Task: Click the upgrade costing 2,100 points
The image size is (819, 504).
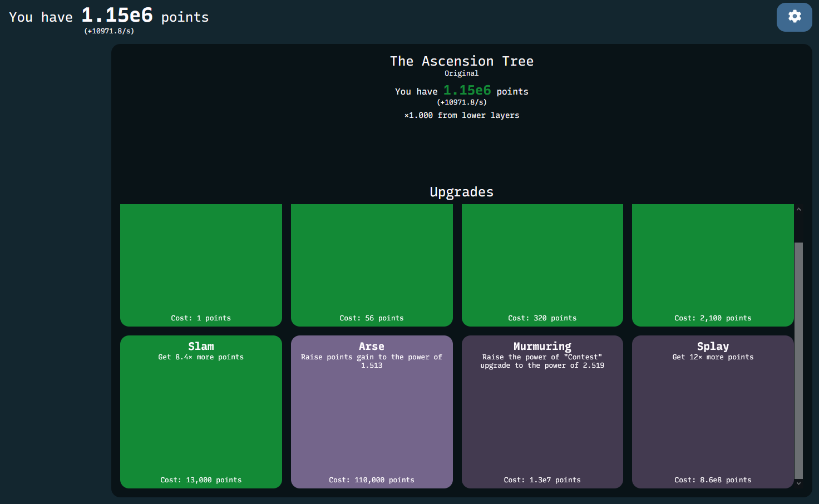Action: 713,265
